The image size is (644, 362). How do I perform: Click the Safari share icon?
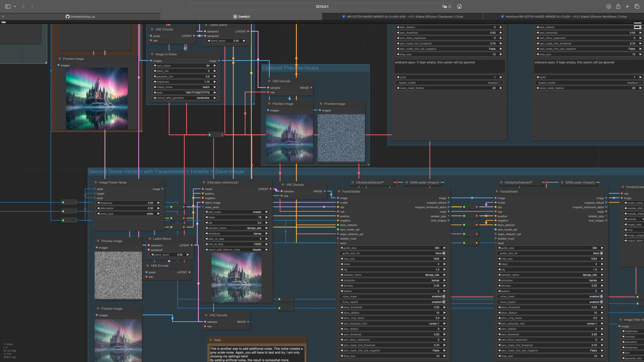(618, 7)
